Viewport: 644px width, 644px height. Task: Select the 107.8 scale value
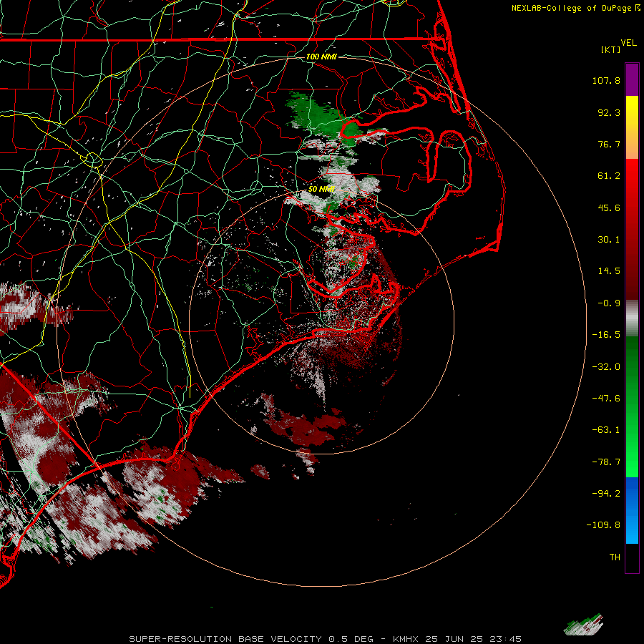(606, 80)
